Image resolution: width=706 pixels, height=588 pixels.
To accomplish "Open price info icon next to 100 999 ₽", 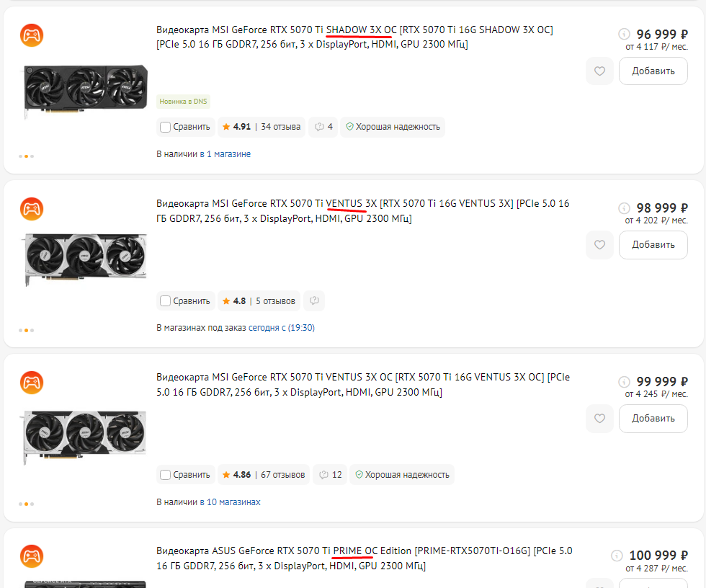I will pyautogui.click(x=617, y=556).
